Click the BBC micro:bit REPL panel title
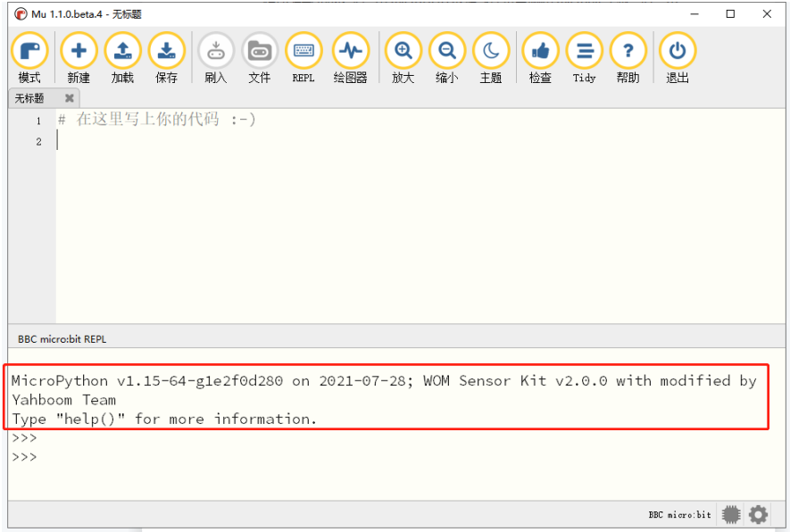 [x=62, y=339]
